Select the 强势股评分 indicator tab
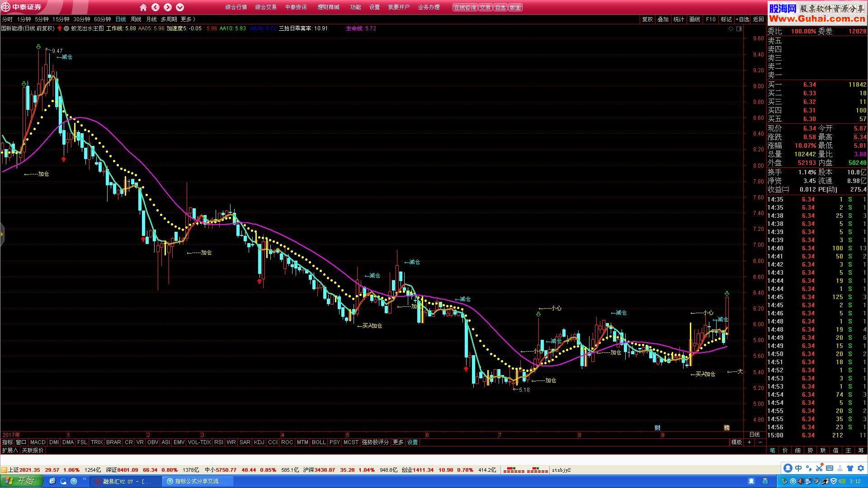The image size is (868, 488). (x=375, y=442)
